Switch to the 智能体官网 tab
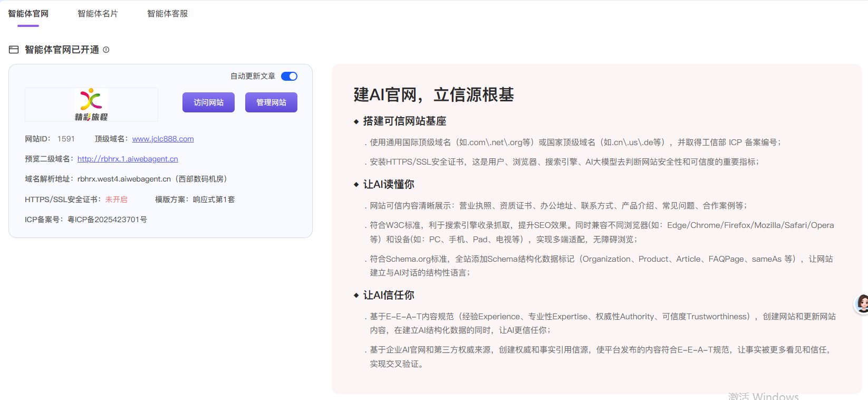The image size is (868, 400). 28,14
